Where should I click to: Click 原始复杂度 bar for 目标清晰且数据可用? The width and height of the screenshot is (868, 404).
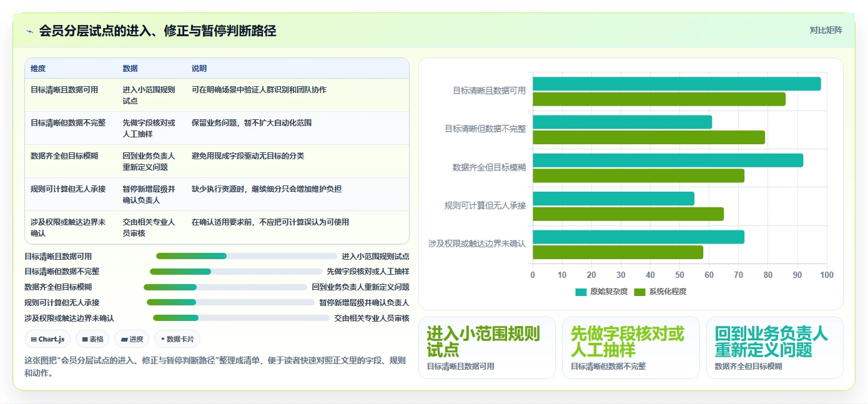(x=677, y=84)
